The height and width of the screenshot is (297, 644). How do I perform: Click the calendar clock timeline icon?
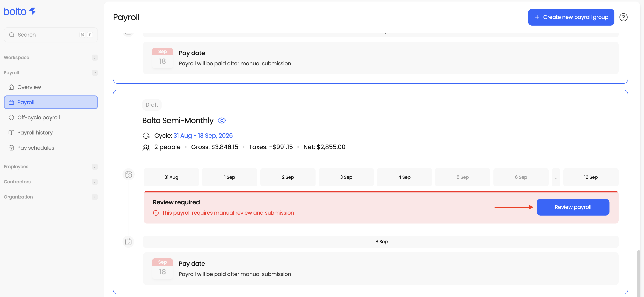click(129, 174)
